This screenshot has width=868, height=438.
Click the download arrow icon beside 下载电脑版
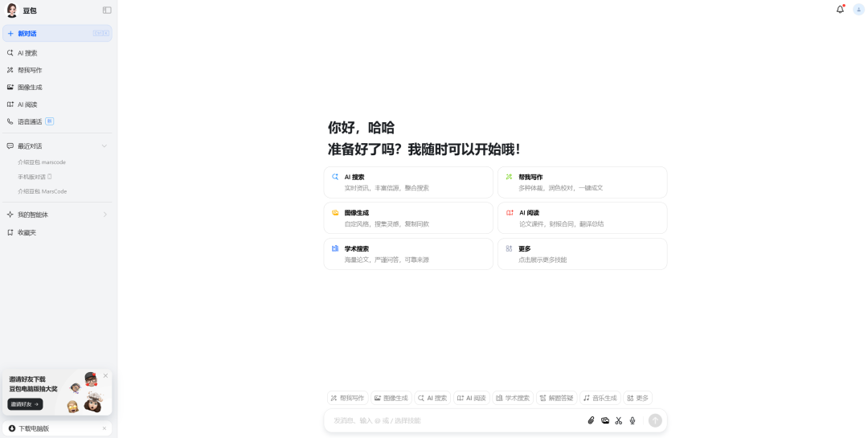(x=11, y=428)
